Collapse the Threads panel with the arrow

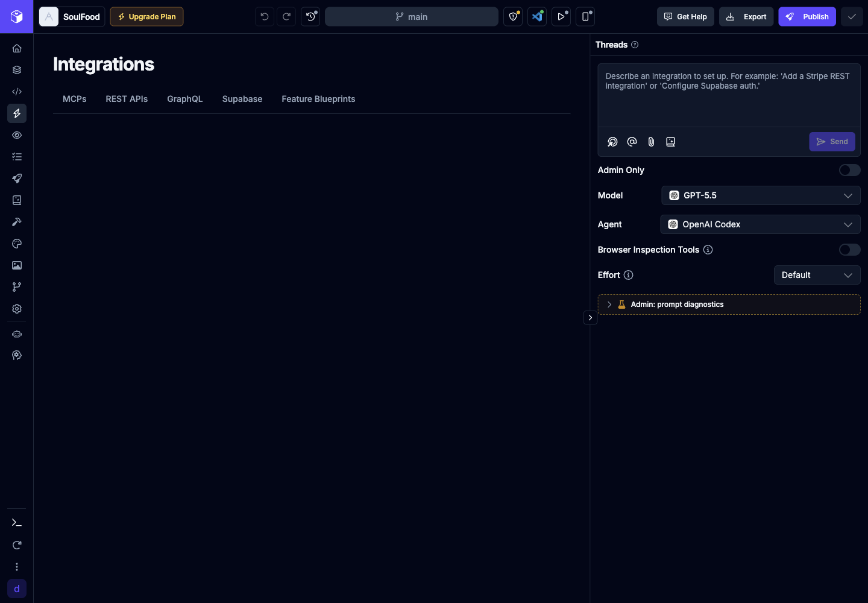click(590, 318)
